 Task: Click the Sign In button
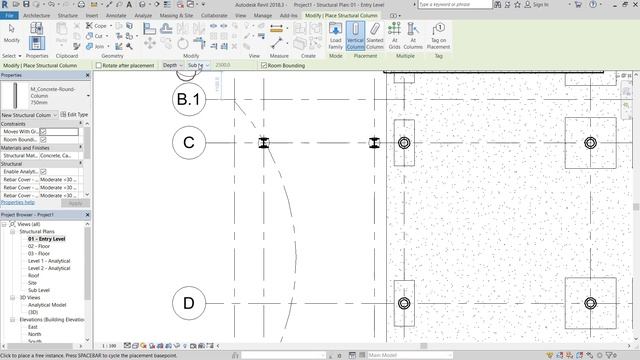pyautogui.click(x=536, y=4)
